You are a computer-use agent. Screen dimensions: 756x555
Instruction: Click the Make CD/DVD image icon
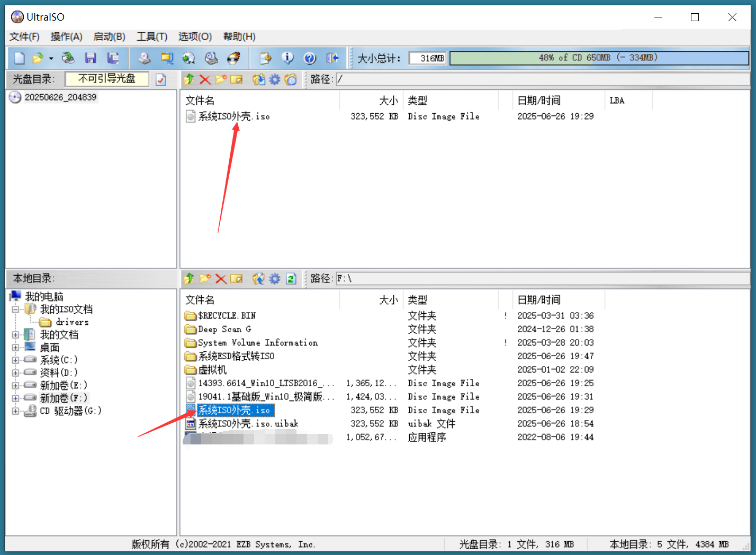pyautogui.click(x=145, y=58)
